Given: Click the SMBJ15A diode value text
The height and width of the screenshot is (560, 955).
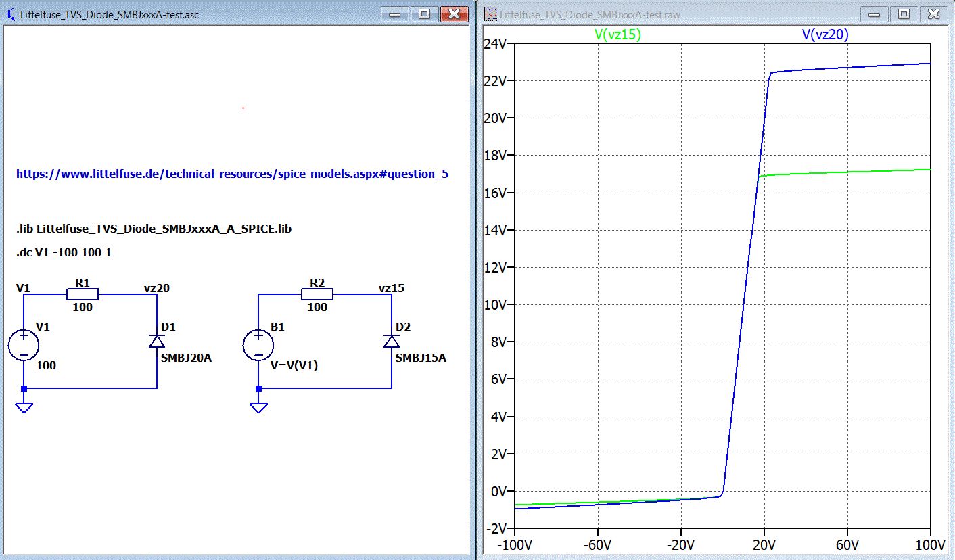Looking at the screenshot, I should [421, 358].
